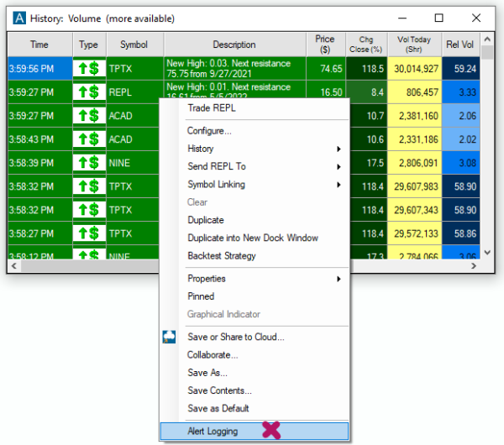Viewport: 504px width, 445px height.
Task: Click the cloud icon beside Save or Share
Action: click(x=171, y=337)
